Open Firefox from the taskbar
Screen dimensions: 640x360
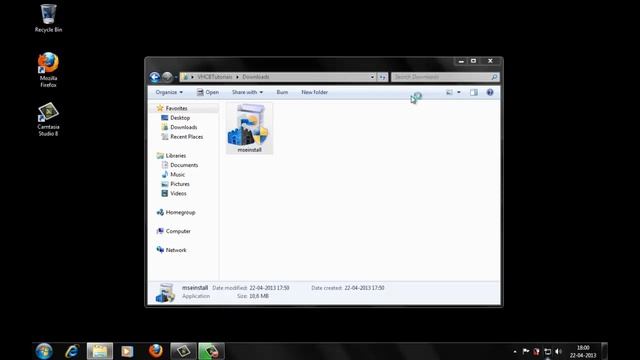coord(156,351)
